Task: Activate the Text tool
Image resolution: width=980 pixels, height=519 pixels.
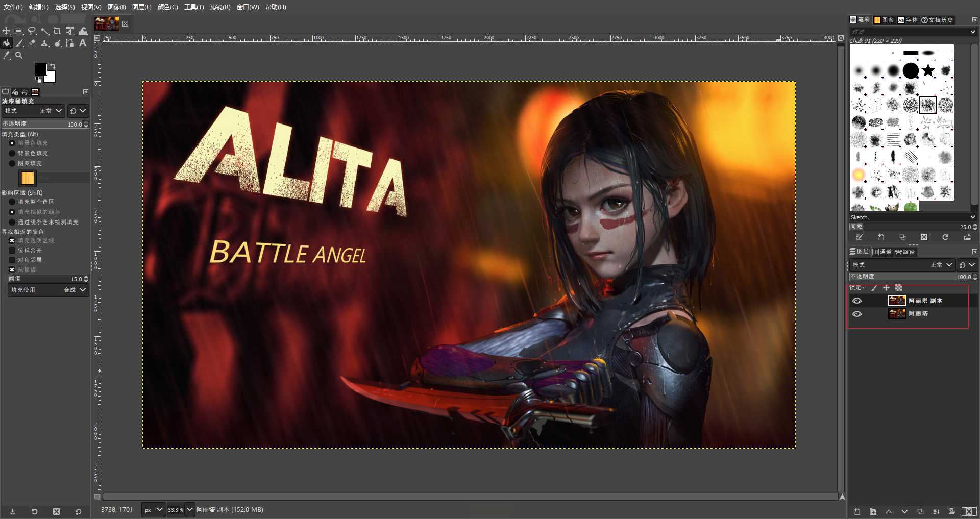Action: click(x=83, y=43)
